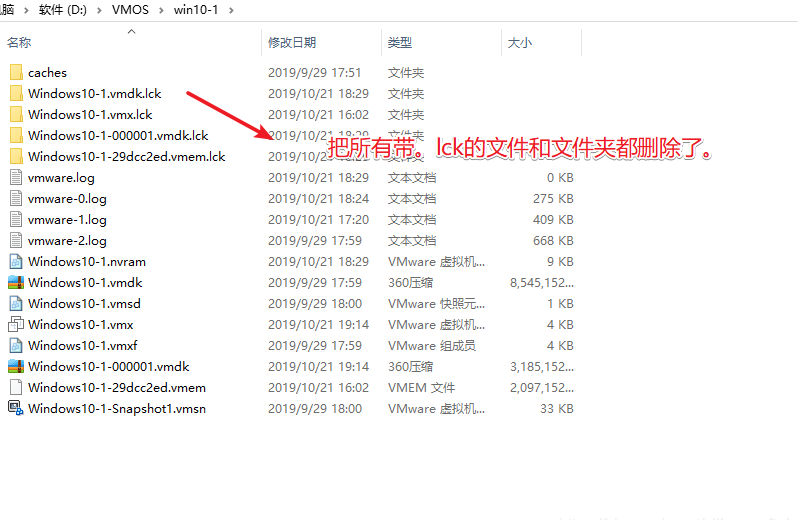Image resolution: width=798 pixels, height=520 pixels.
Task: Click the 0 KB size value
Action: (x=560, y=178)
